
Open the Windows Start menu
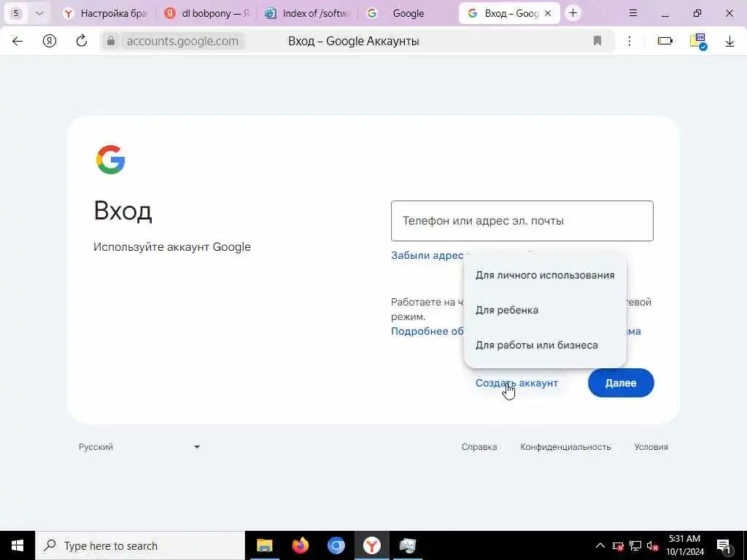18,545
